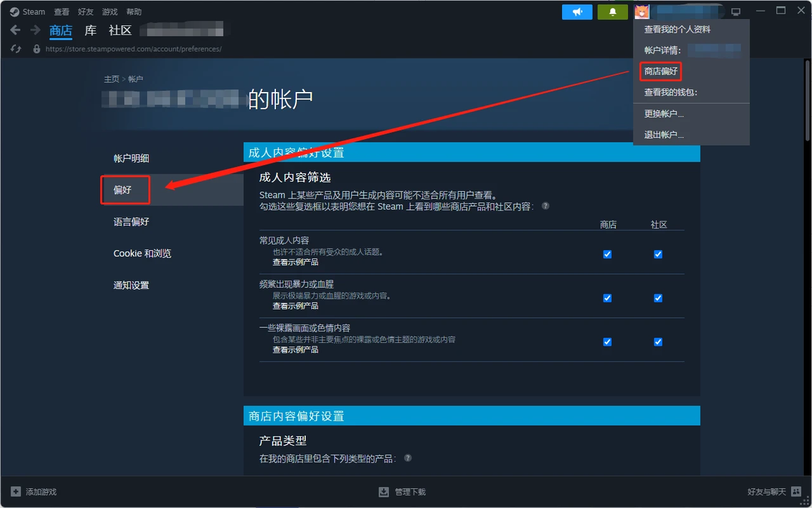Open the Steam menu
The image size is (812, 508).
[x=33, y=12]
